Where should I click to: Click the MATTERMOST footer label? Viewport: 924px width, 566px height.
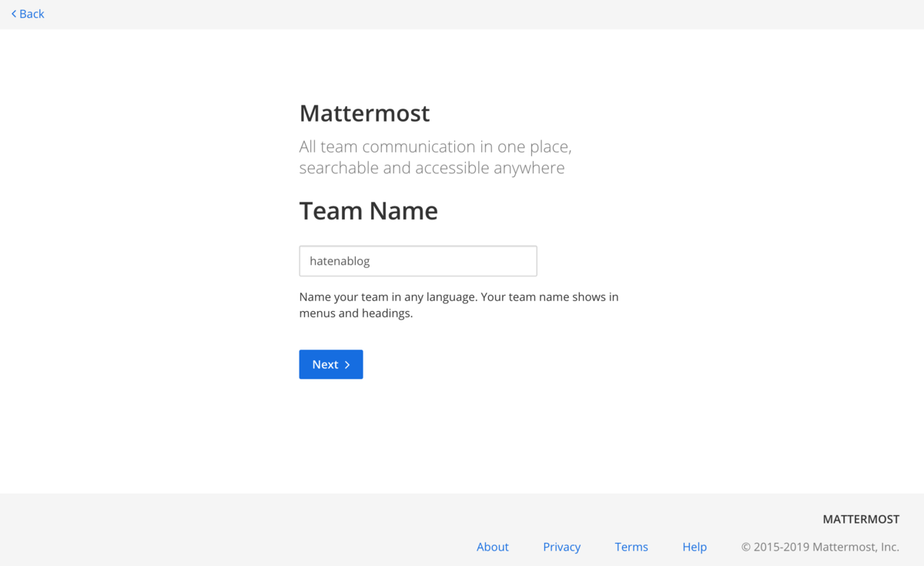861,519
